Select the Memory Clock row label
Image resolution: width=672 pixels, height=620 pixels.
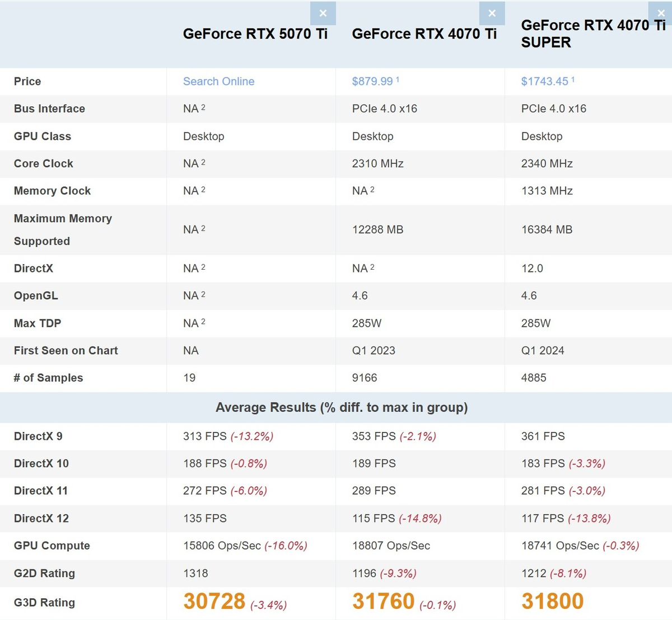[x=52, y=191]
